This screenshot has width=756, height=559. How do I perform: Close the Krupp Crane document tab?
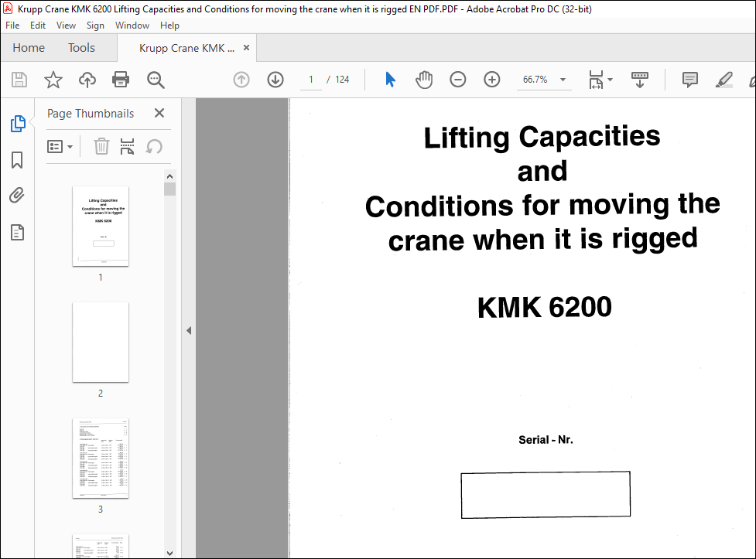[x=246, y=48]
